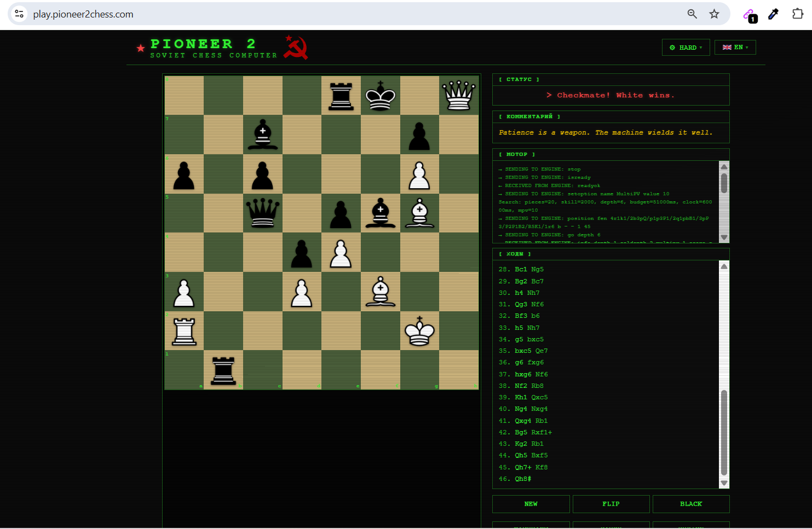Click move 38. Nf2 Rb8 row
812x529 pixels.
pyautogui.click(x=521, y=386)
